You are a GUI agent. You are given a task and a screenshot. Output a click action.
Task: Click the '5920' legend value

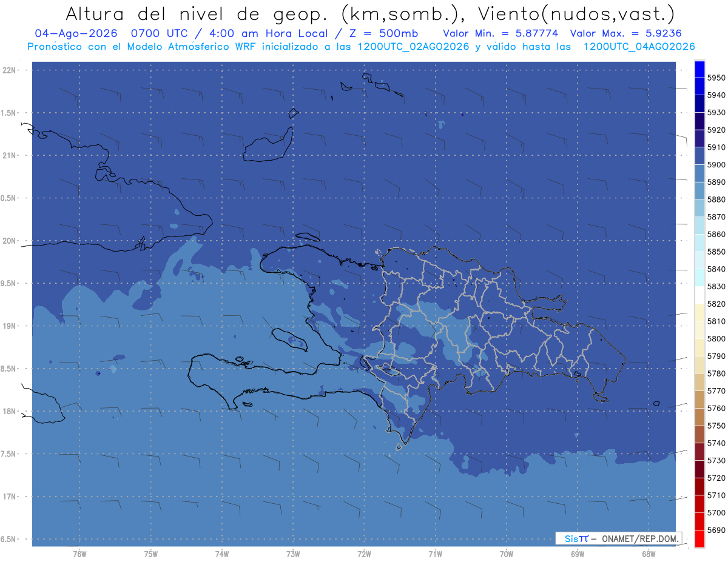(x=716, y=130)
